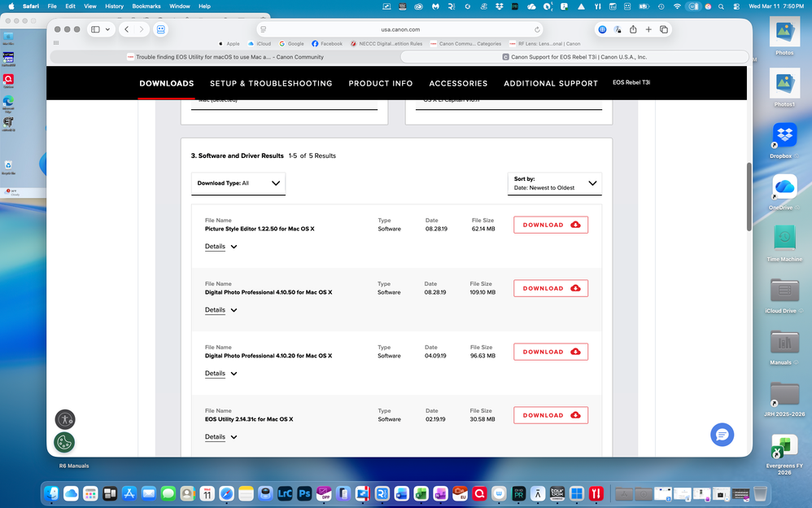Click the Share icon in Safari toolbar

[633, 29]
